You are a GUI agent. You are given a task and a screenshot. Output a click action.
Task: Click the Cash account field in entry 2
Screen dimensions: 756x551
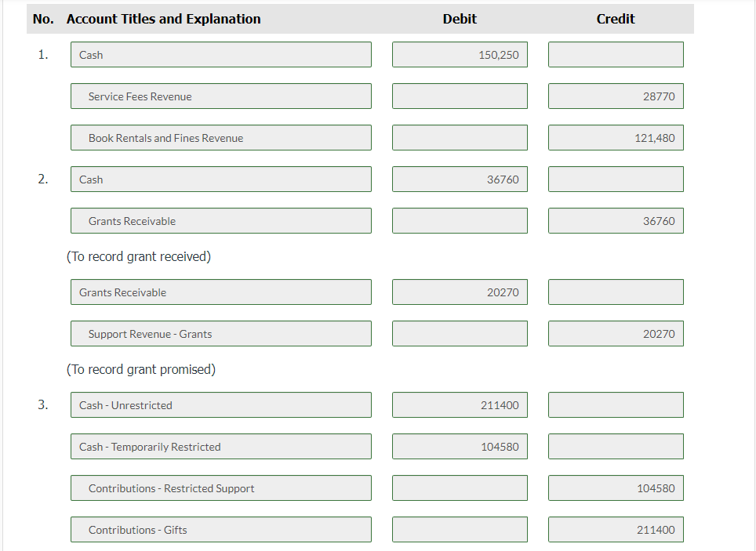pyautogui.click(x=221, y=179)
